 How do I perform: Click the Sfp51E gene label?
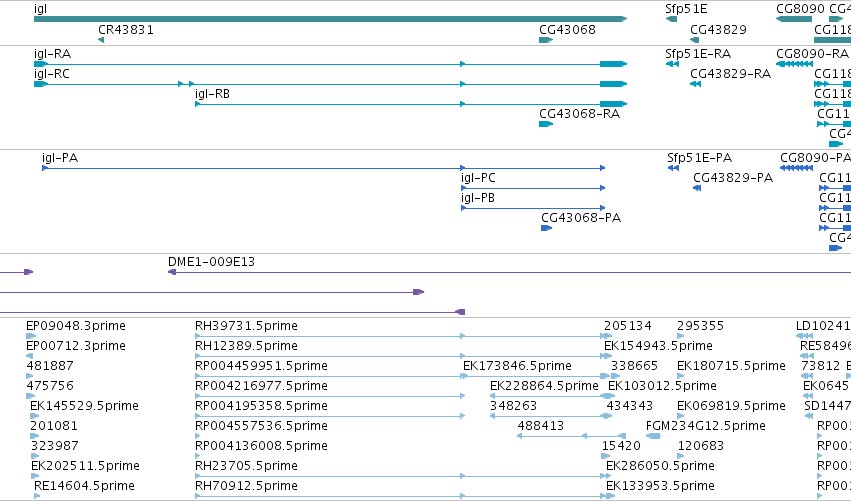pyautogui.click(x=686, y=9)
